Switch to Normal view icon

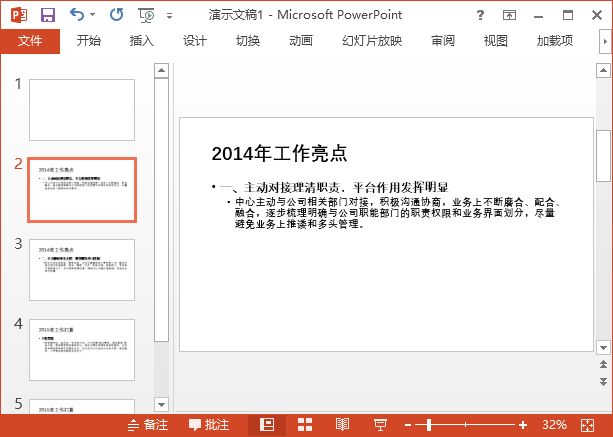point(267,425)
